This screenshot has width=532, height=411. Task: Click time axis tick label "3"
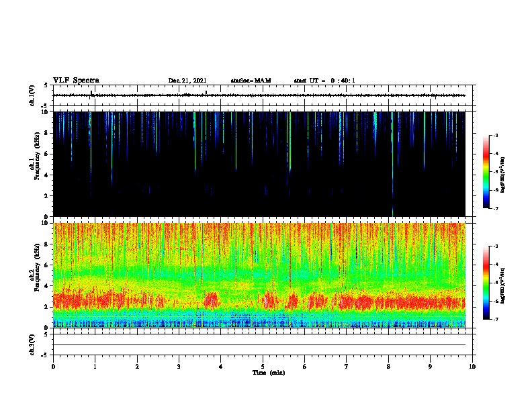pyautogui.click(x=179, y=367)
